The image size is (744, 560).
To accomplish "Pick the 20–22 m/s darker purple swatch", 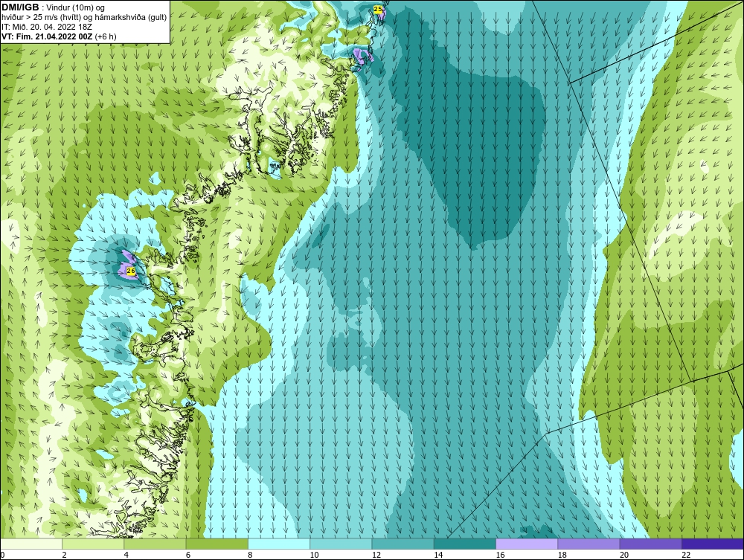I will coord(650,544).
